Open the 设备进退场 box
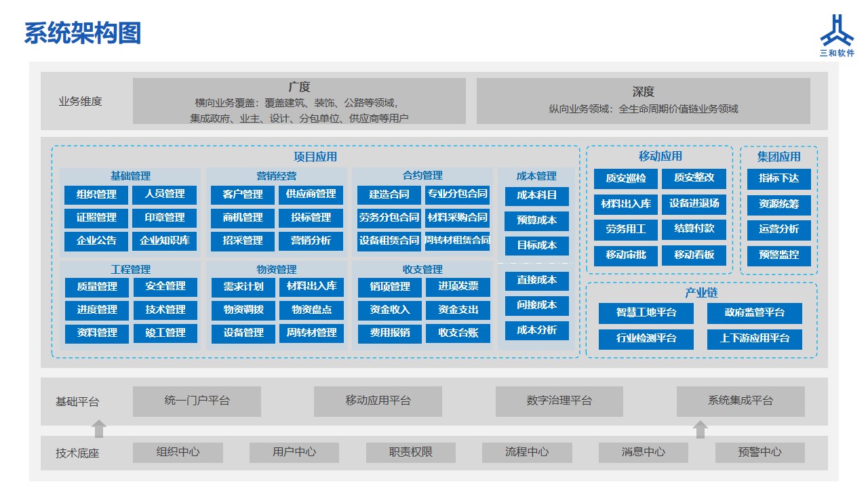This screenshot has height=488, width=868. pyautogui.click(x=694, y=204)
